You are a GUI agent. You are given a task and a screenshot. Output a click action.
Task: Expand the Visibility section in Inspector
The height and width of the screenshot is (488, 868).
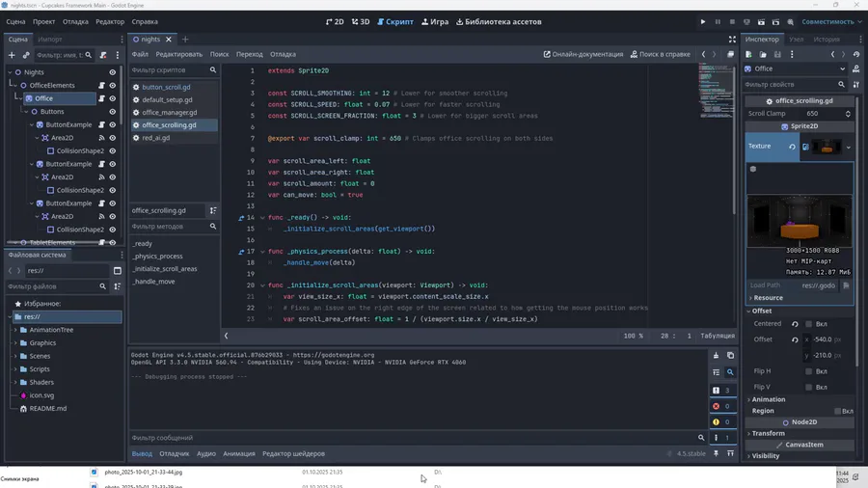(x=764, y=456)
